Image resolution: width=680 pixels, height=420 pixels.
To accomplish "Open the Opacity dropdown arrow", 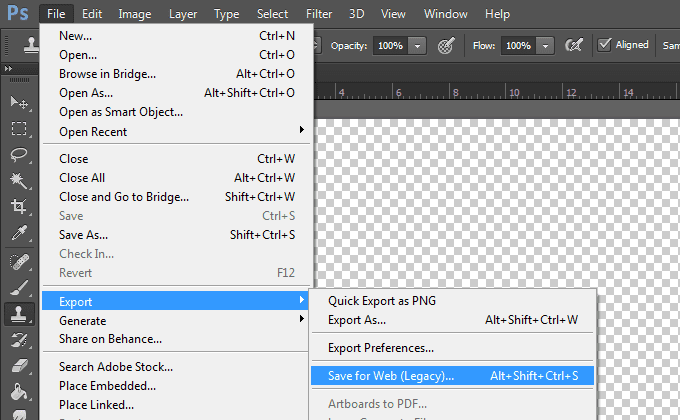I will tap(417, 46).
